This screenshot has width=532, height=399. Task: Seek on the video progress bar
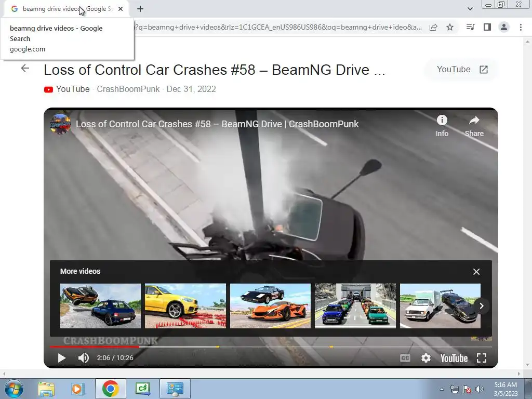click(x=271, y=347)
